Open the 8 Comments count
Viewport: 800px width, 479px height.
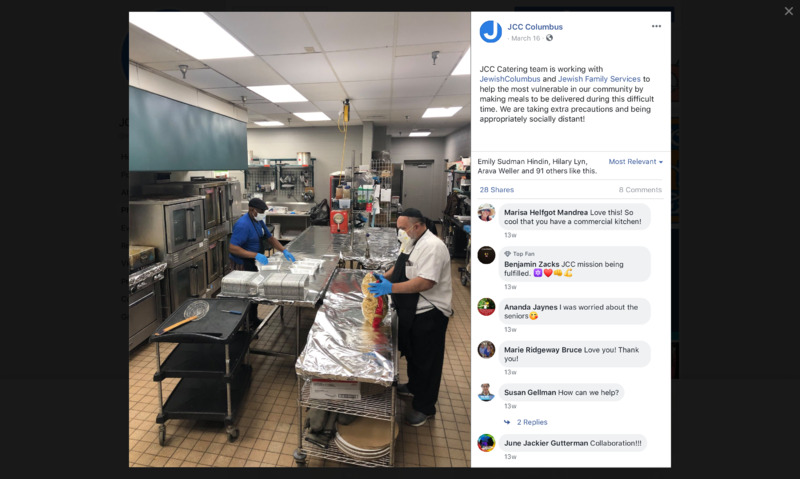[640, 190]
